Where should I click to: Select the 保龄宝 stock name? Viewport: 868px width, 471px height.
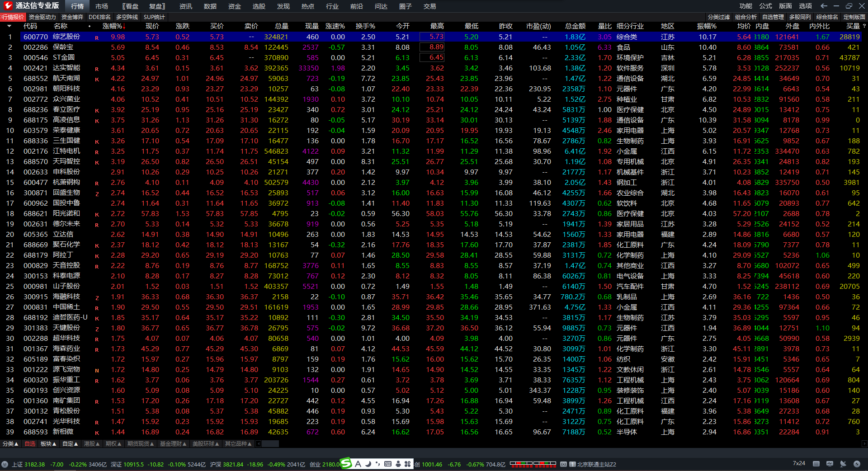coord(63,47)
